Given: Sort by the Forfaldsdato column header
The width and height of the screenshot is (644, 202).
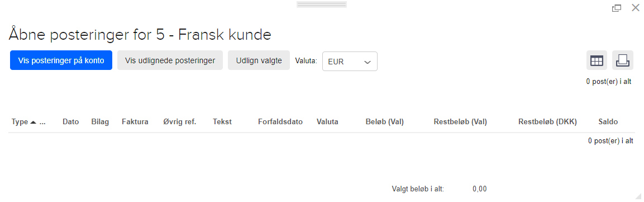Looking at the screenshot, I should pyautogui.click(x=280, y=122).
